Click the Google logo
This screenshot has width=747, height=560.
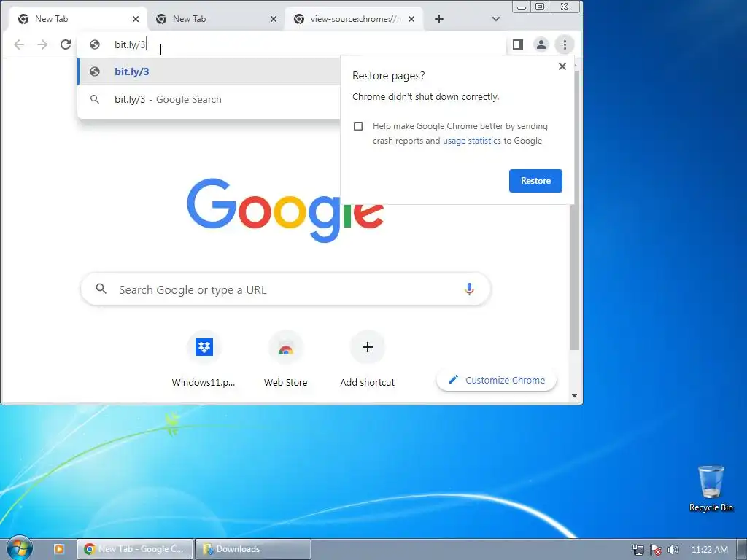[x=285, y=209]
